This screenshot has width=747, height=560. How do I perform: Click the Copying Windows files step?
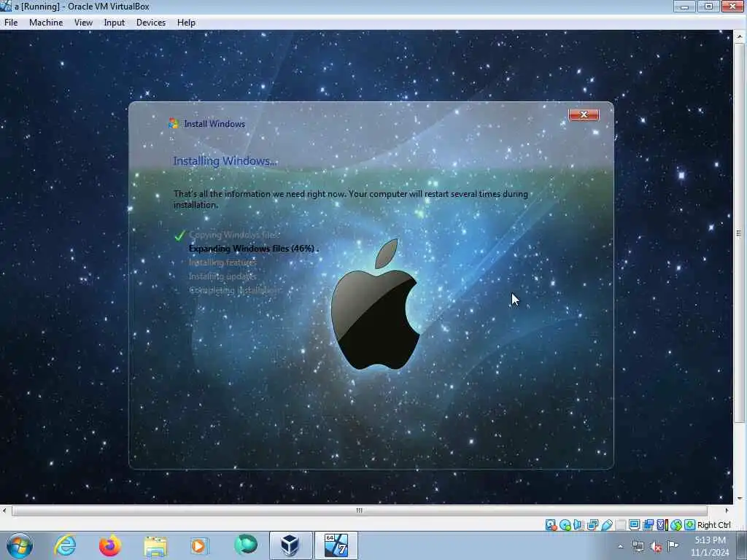(234, 235)
